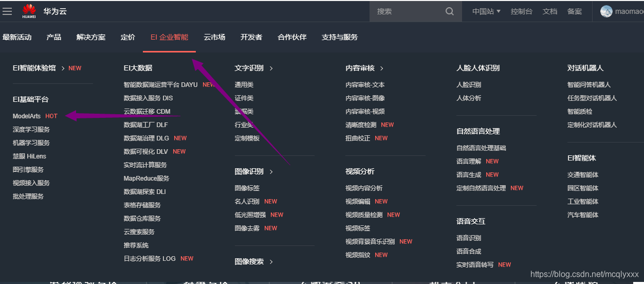Select the 开发者 menu
Screen dimensions: 644x284
[x=251, y=37]
